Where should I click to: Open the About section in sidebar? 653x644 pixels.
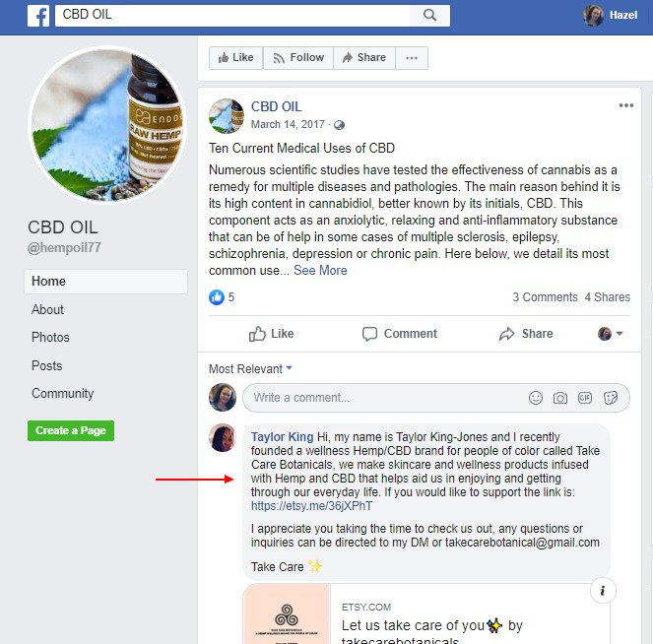click(47, 310)
